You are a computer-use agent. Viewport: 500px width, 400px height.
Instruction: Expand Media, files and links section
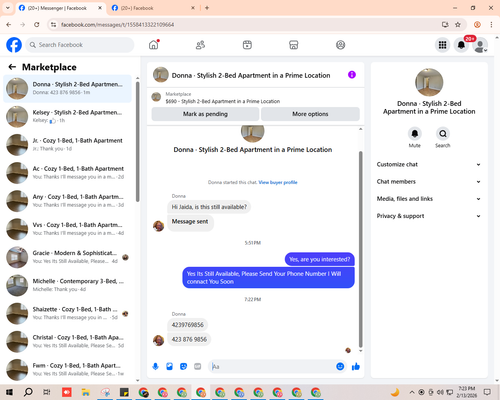tap(429, 199)
